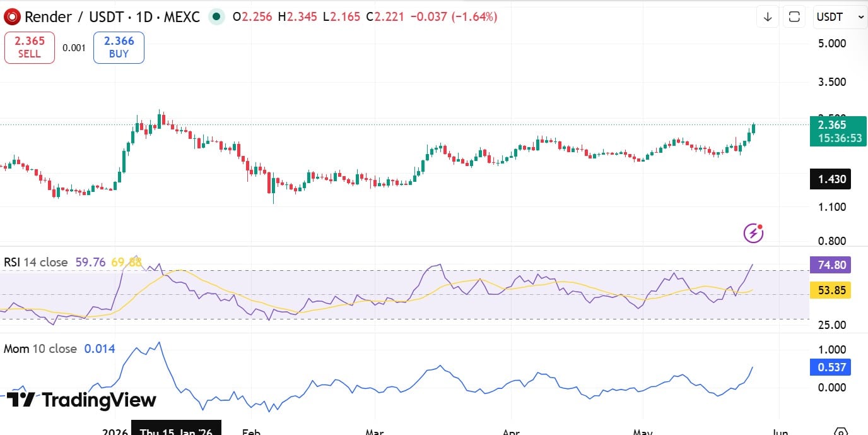Click the C2.221 close price value

pyautogui.click(x=385, y=17)
